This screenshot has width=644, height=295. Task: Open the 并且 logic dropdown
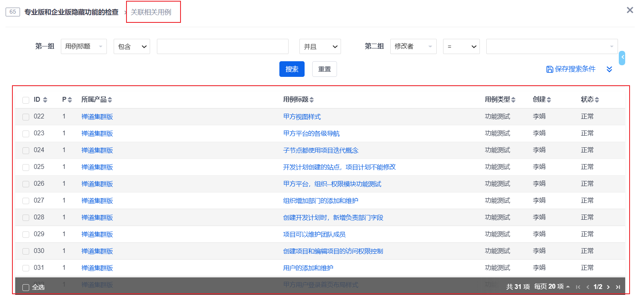[320, 46]
